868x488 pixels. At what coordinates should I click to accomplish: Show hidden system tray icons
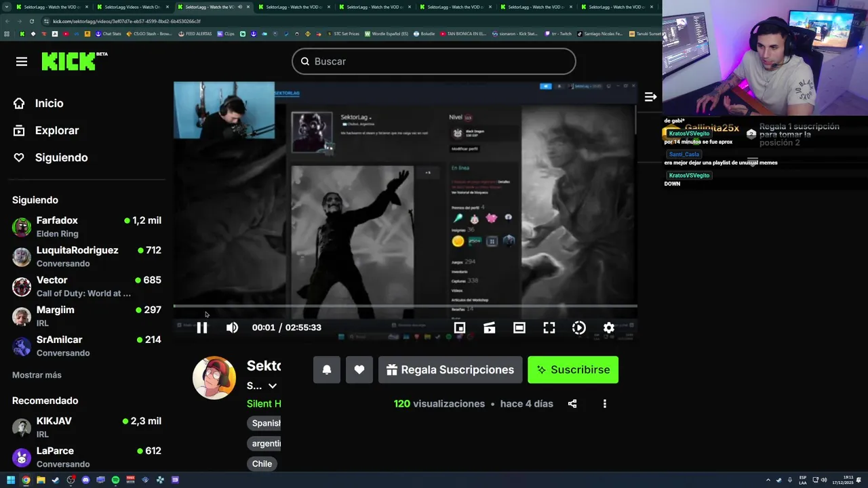(768, 480)
